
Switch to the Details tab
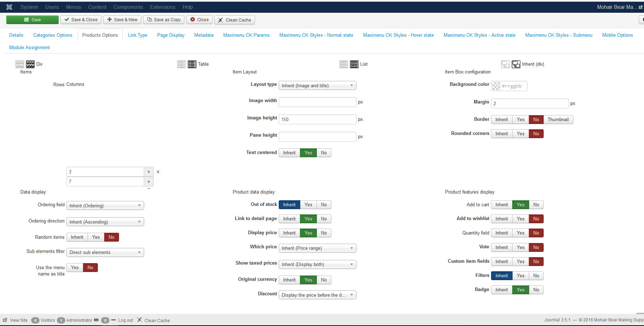pyautogui.click(x=16, y=35)
